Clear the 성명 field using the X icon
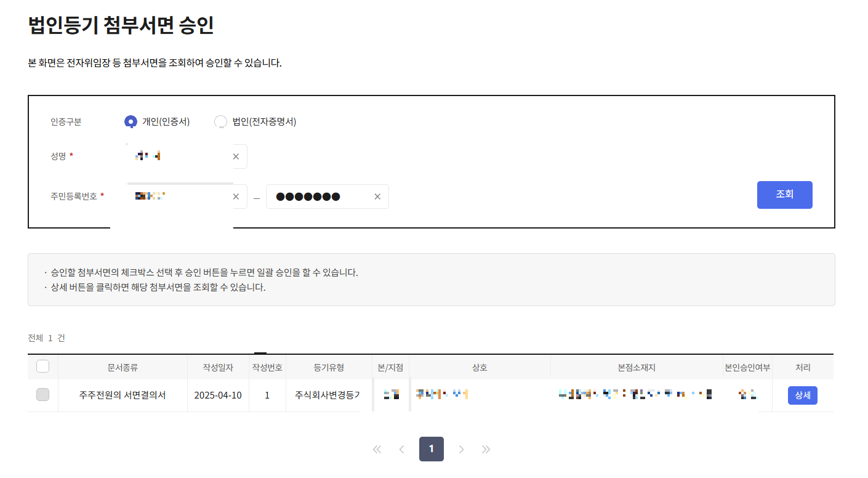The width and height of the screenshot is (868, 478). 236,156
